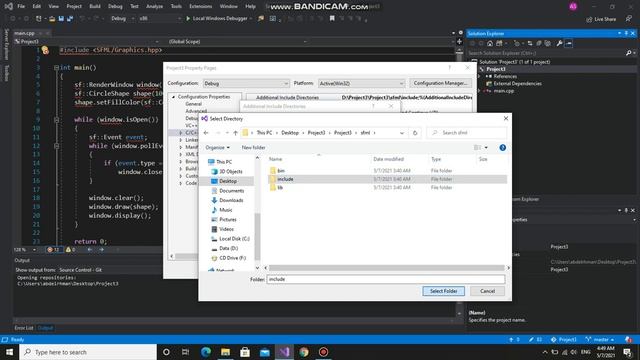Open the File menu
This screenshot has width=640, height=360.
pyautogui.click(x=21, y=7)
